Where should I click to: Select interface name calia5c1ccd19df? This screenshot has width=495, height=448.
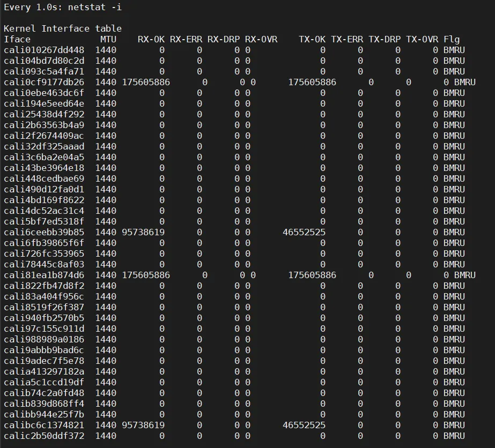(x=44, y=383)
